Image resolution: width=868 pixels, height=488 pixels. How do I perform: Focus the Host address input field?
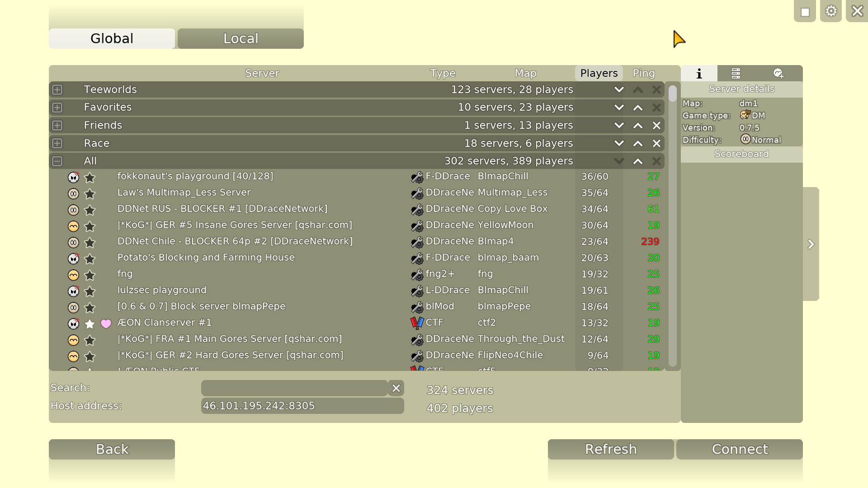click(302, 406)
